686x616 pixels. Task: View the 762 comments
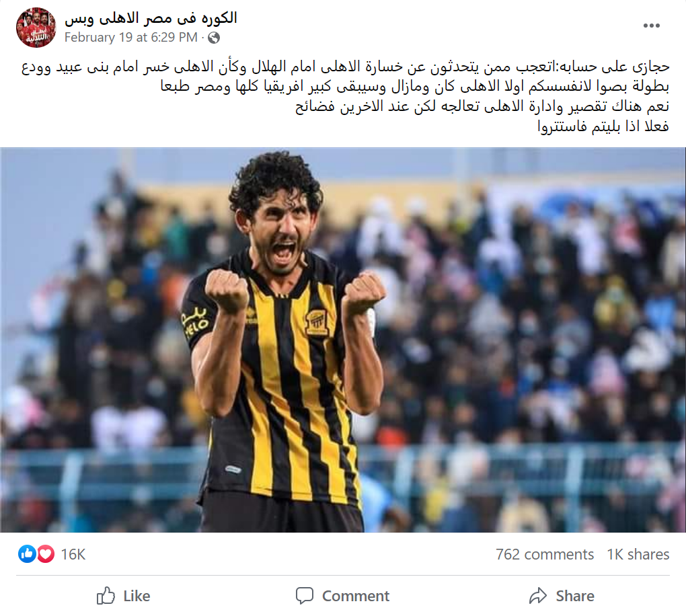545,554
